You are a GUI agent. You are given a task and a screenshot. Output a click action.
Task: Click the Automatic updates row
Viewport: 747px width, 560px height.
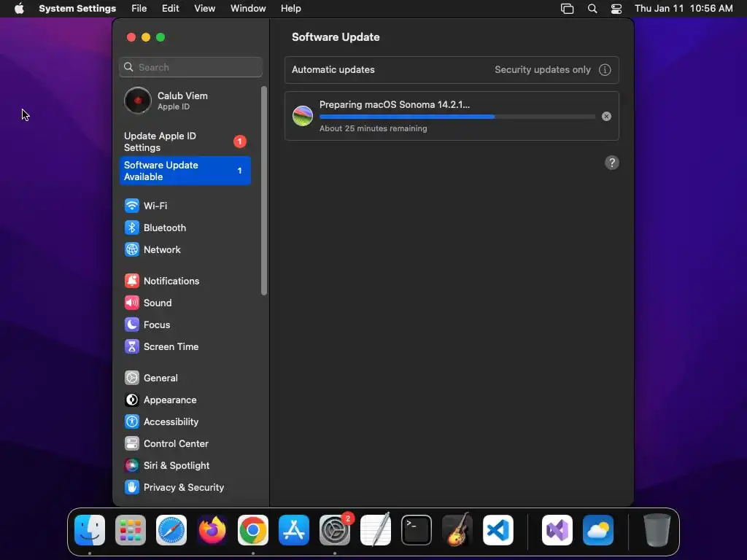pyautogui.click(x=452, y=70)
